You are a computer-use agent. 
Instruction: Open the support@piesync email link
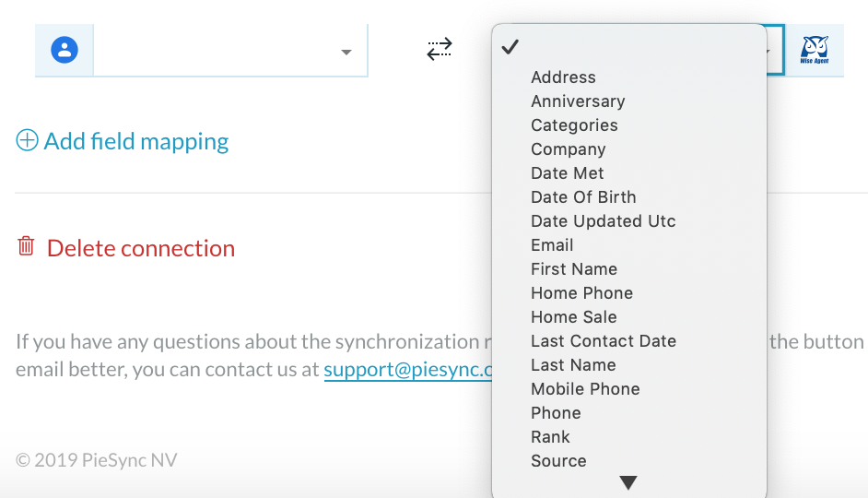[408, 370]
